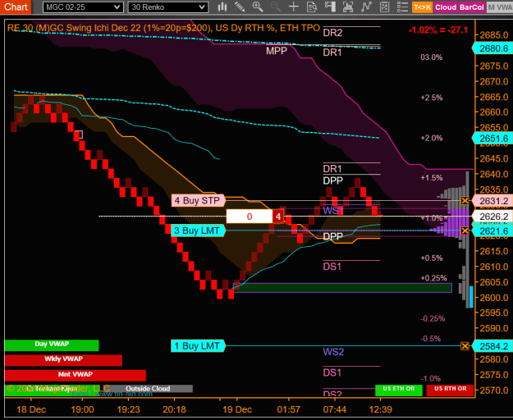Click the 12:39 time axis label

[x=381, y=409]
